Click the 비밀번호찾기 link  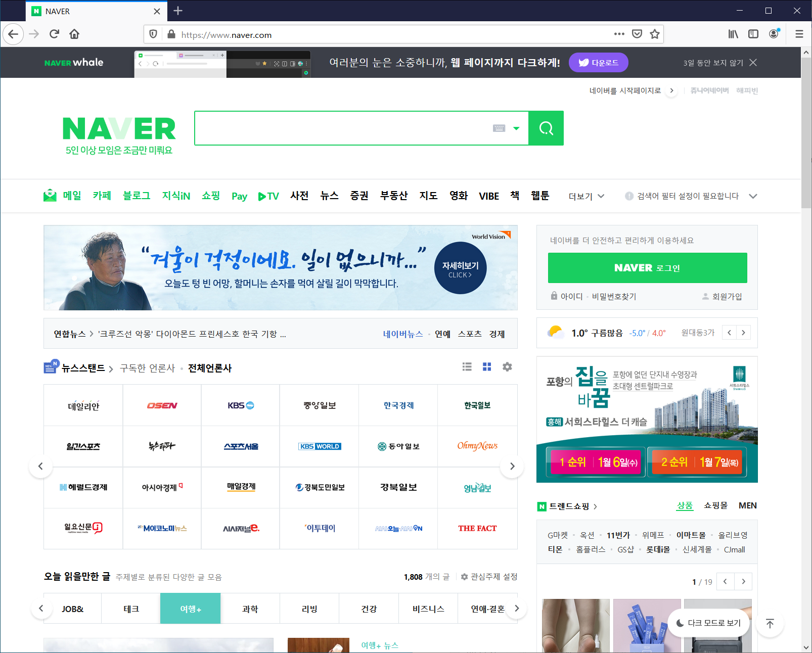[614, 297]
